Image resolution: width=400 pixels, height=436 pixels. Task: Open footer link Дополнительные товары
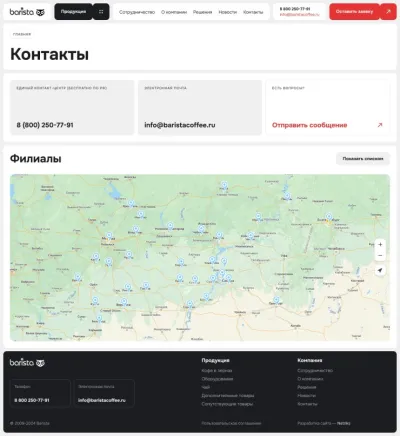[228, 396]
